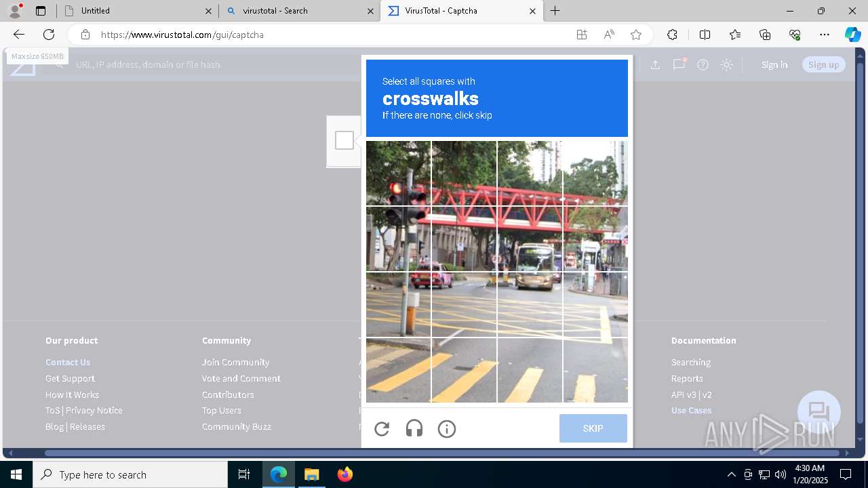The width and height of the screenshot is (868, 488).
Task: Go back to previous page
Action: 19,35
